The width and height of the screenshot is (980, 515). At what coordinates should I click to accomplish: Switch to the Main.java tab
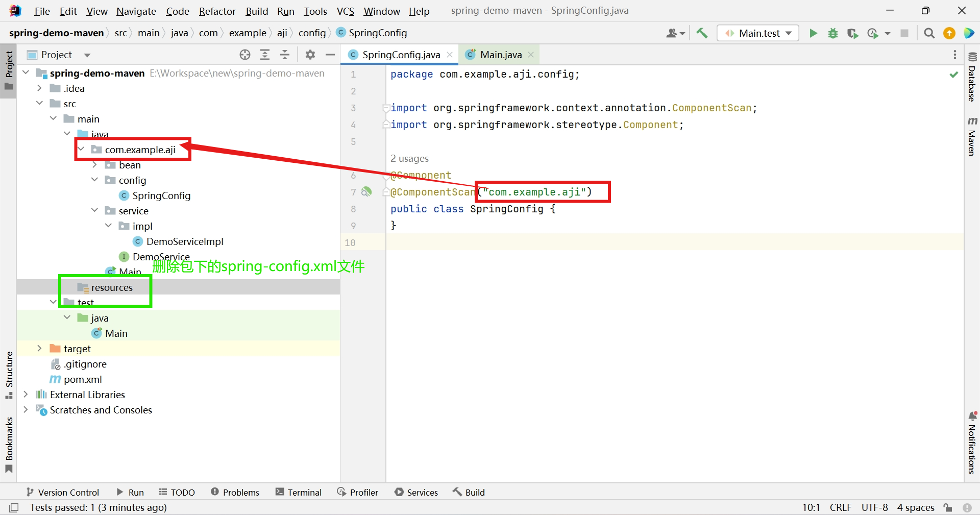501,55
